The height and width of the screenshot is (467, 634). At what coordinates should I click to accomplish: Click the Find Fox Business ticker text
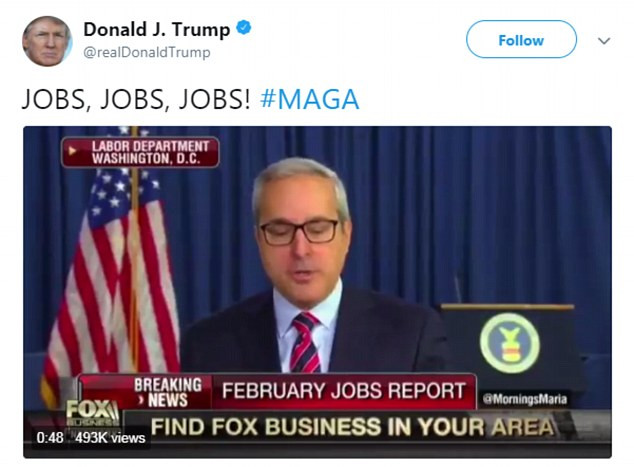click(352, 427)
